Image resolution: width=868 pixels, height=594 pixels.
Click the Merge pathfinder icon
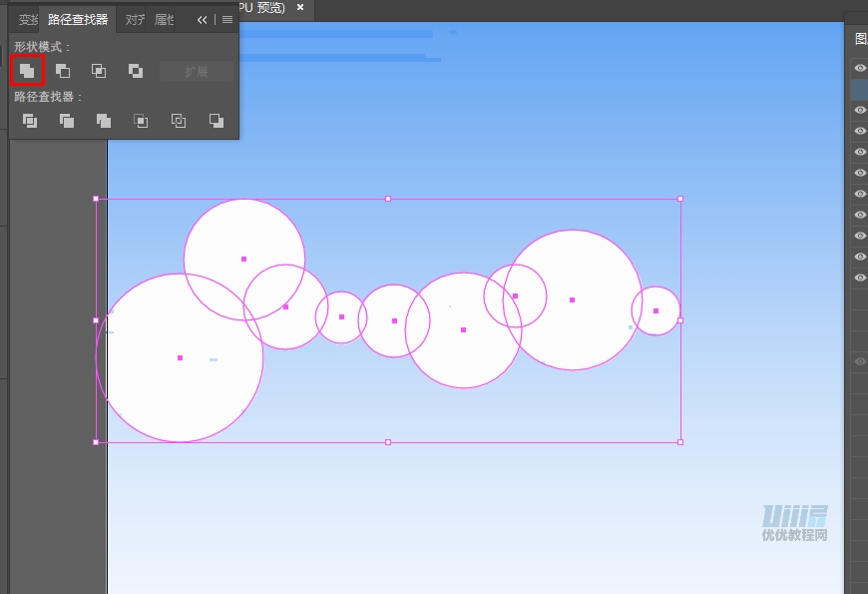[104, 121]
